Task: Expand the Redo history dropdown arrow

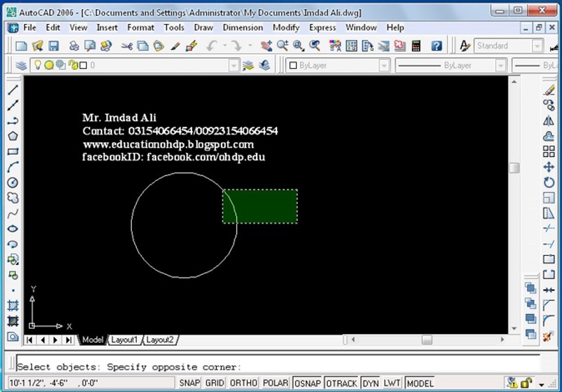Action: tap(250, 46)
